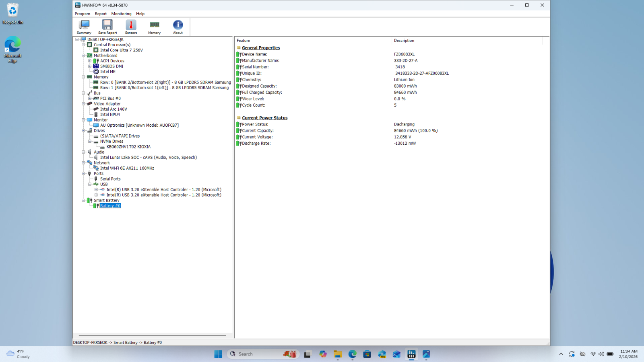Click the Save Report icon
Image resolution: width=644 pixels, height=362 pixels.
[x=107, y=27]
